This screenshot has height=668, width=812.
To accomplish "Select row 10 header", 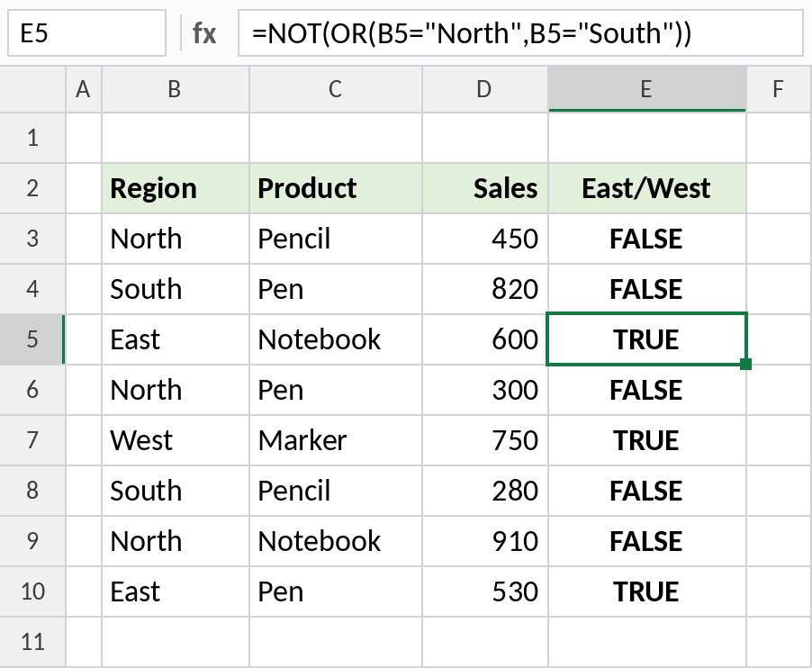I will click(32, 591).
